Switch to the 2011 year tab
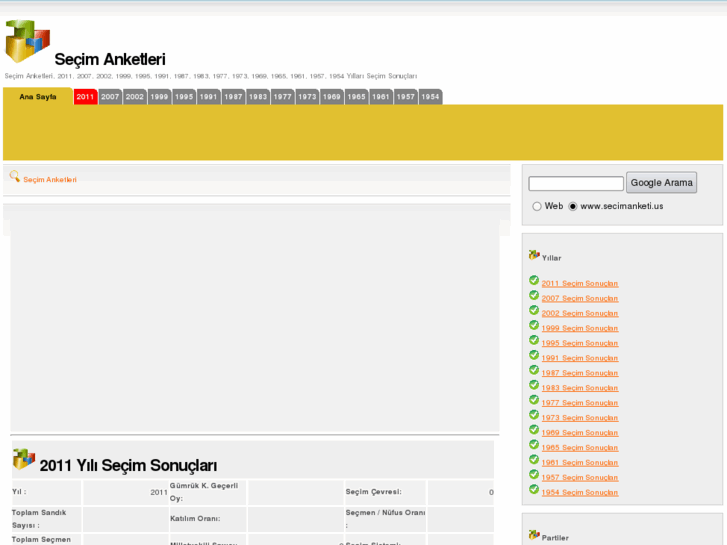 (85, 96)
